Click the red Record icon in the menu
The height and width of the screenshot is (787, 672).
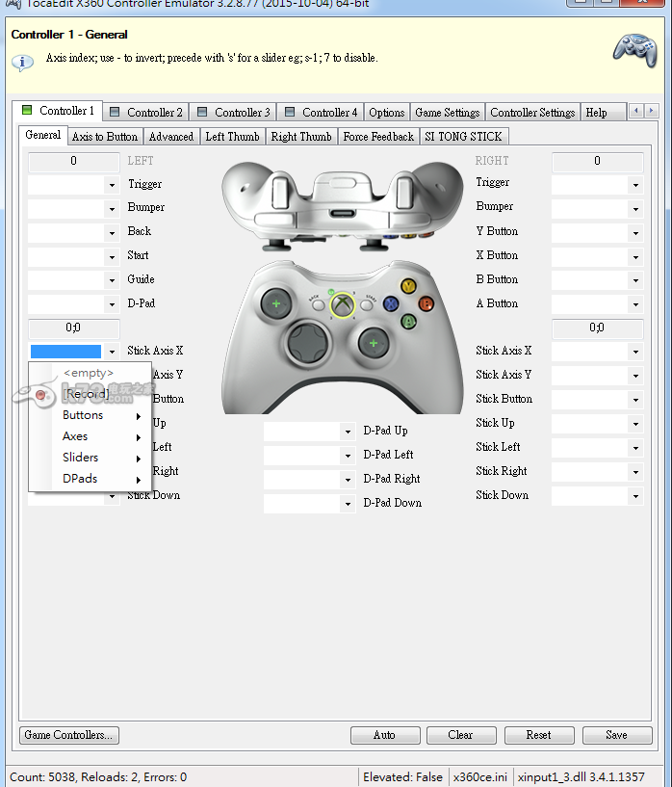pos(41,394)
